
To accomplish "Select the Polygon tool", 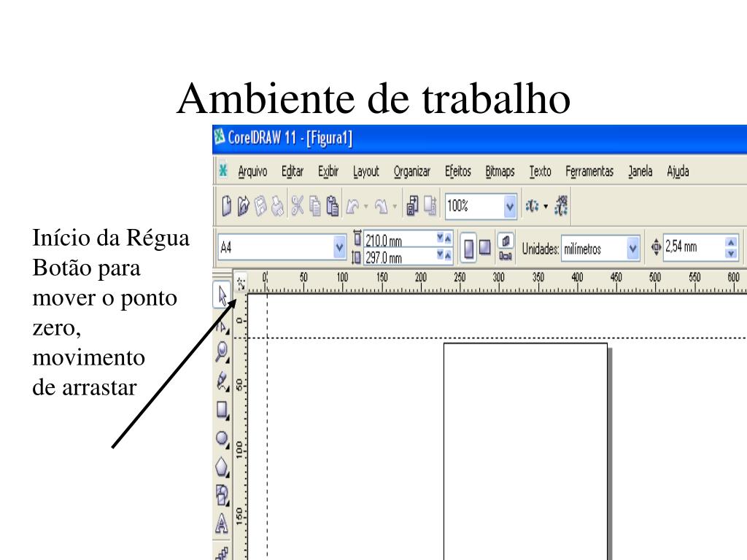I will (222, 467).
